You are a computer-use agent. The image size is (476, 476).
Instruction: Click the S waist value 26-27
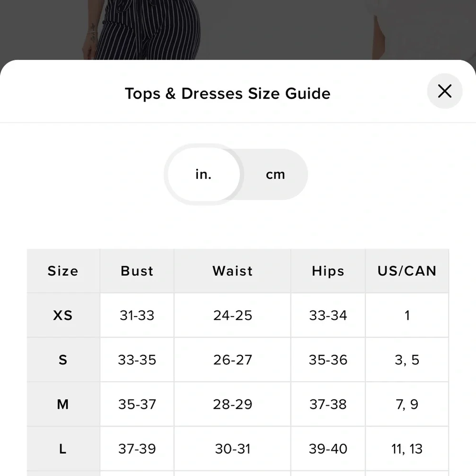pyautogui.click(x=233, y=360)
